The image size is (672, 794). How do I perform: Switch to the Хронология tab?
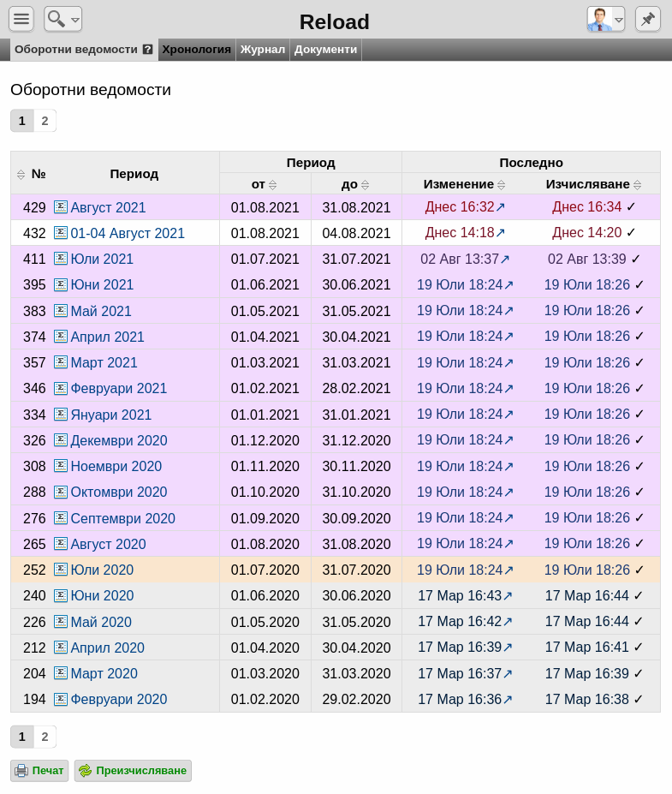click(196, 50)
